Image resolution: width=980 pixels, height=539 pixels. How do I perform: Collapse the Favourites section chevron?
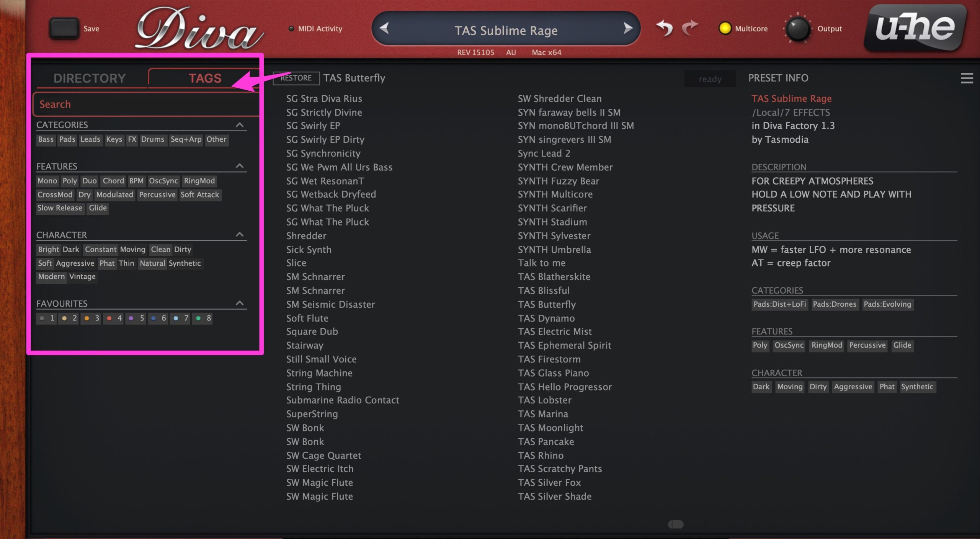[x=240, y=303]
